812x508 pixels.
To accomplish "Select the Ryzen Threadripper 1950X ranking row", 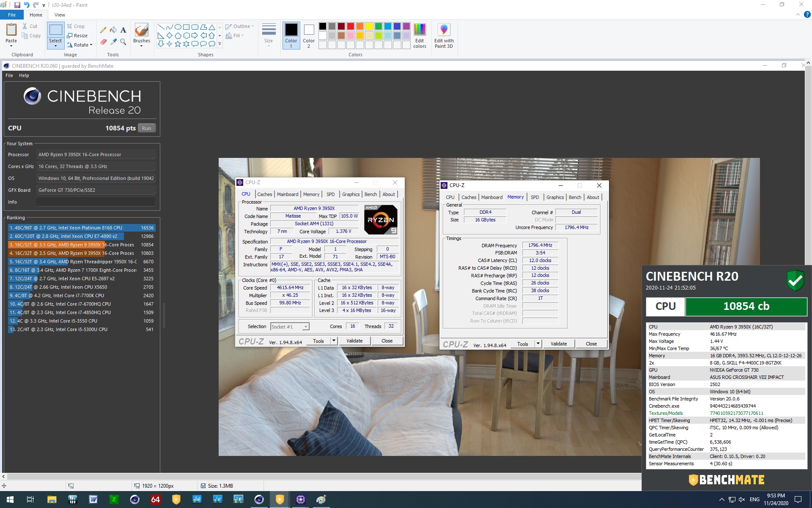I will [x=82, y=262].
